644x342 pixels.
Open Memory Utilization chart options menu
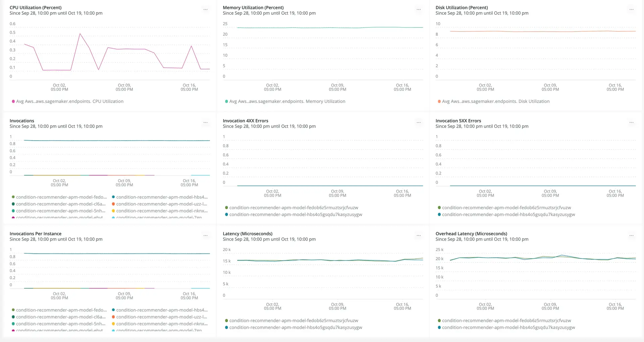(x=419, y=10)
